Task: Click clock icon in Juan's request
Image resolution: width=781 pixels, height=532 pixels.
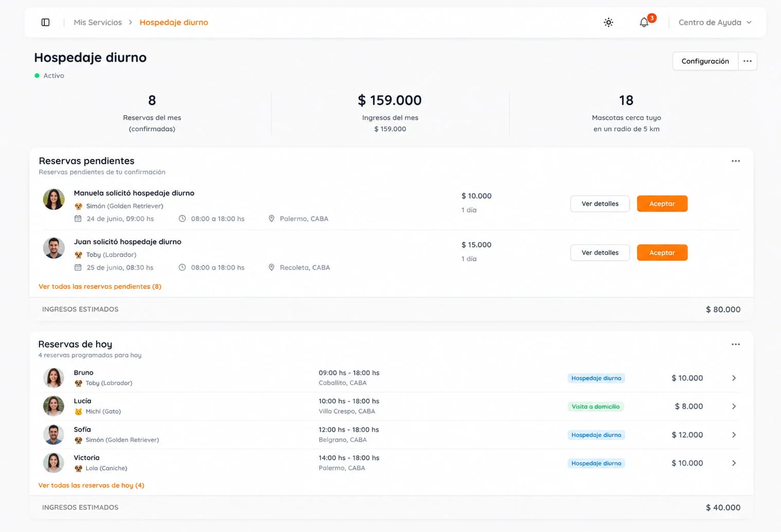Action: 182,267
